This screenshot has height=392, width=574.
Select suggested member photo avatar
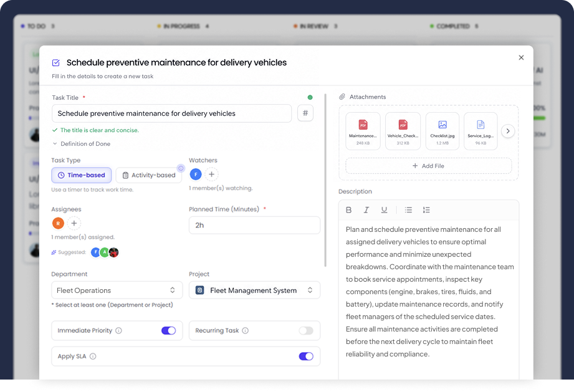[x=114, y=252]
